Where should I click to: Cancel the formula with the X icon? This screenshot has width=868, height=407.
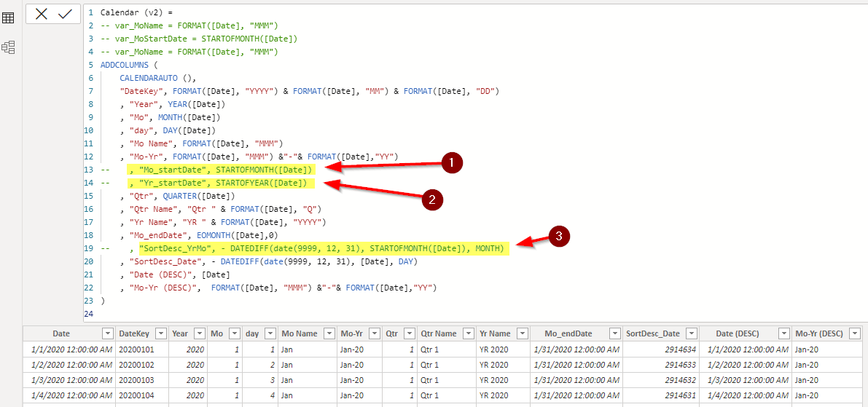[x=42, y=15]
